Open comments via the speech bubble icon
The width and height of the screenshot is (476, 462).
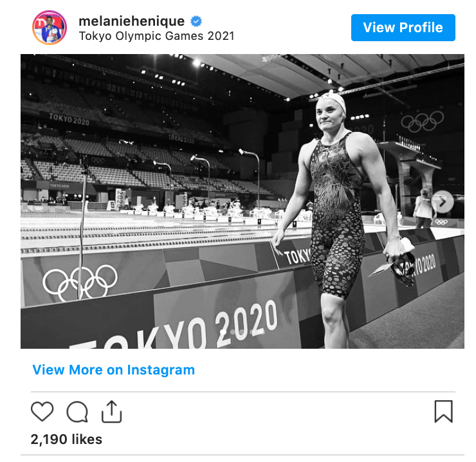pos(77,411)
